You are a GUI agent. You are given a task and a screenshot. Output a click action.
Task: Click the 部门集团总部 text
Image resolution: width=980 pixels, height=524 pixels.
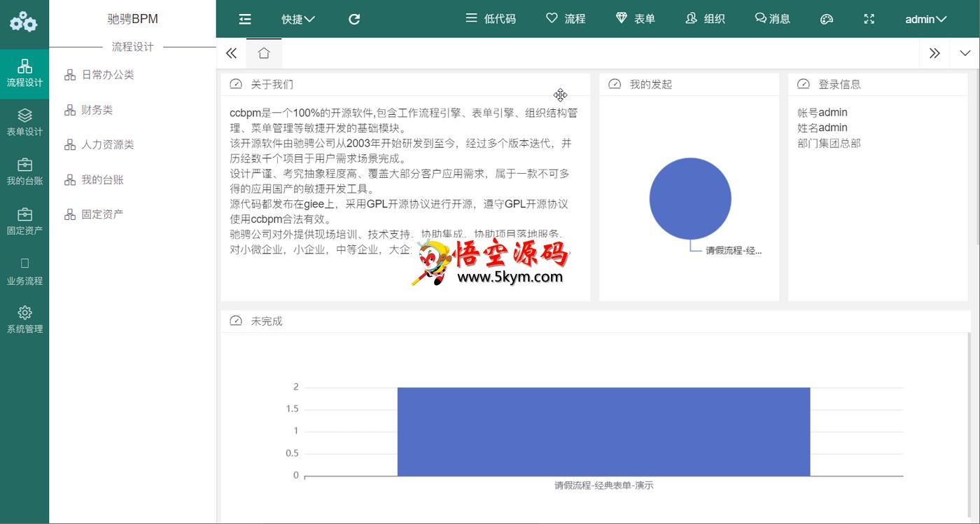(x=829, y=143)
